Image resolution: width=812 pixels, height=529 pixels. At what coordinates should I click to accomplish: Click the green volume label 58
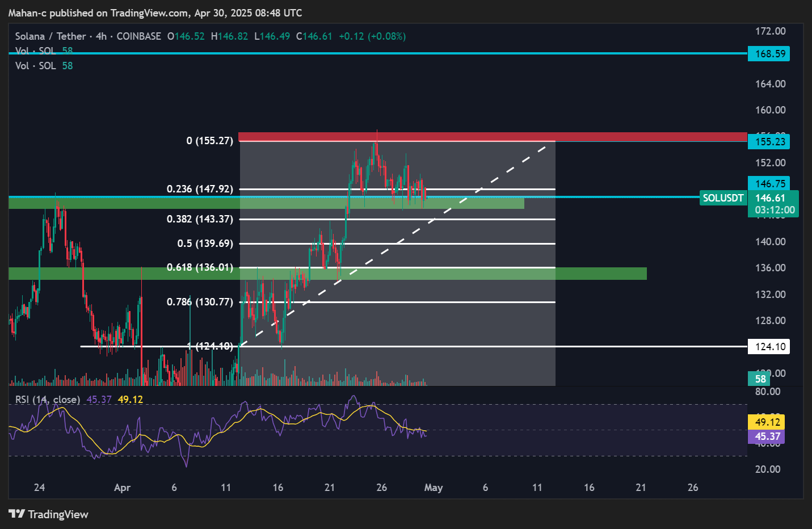[x=760, y=379]
